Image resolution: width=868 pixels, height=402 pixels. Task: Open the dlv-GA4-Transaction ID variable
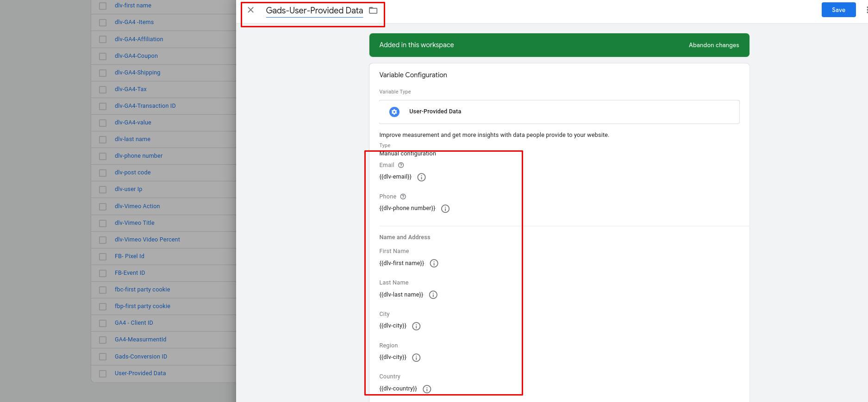point(145,106)
